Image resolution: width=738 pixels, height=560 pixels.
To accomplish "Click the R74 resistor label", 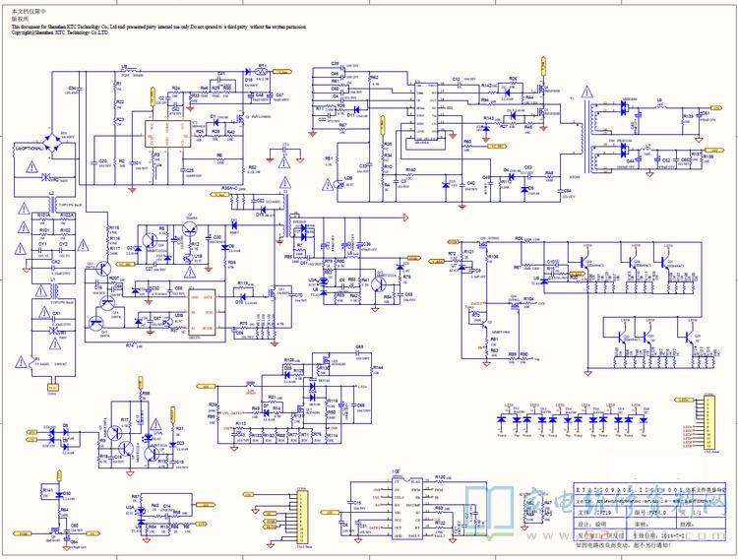I will [130, 345].
